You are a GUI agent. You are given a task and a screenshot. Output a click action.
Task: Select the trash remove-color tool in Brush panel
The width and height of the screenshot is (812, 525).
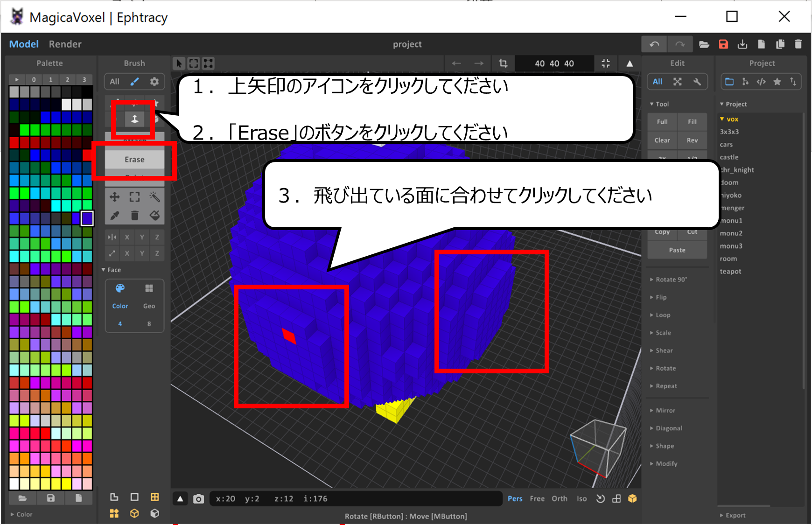point(135,215)
